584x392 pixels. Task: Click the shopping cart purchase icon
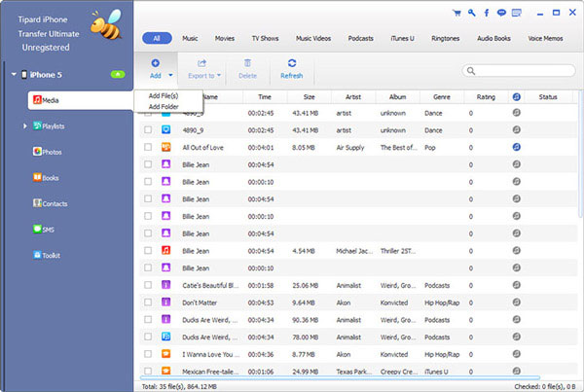[456, 15]
